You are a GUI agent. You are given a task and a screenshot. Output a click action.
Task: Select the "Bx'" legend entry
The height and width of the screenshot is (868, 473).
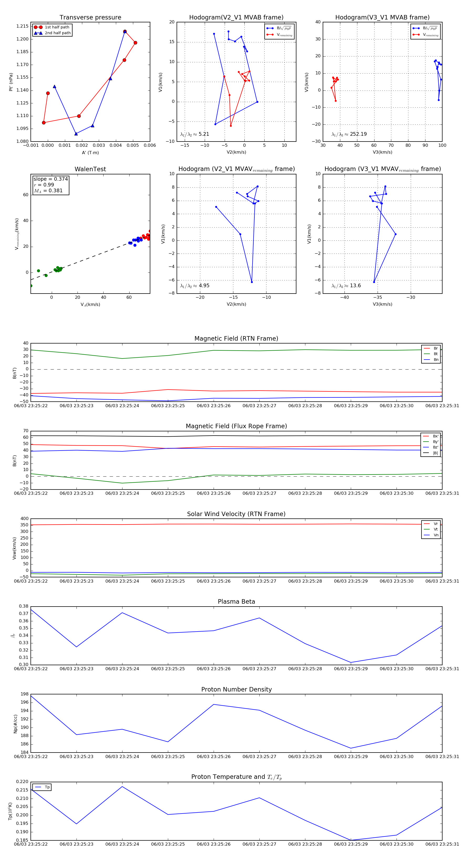point(431,436)
